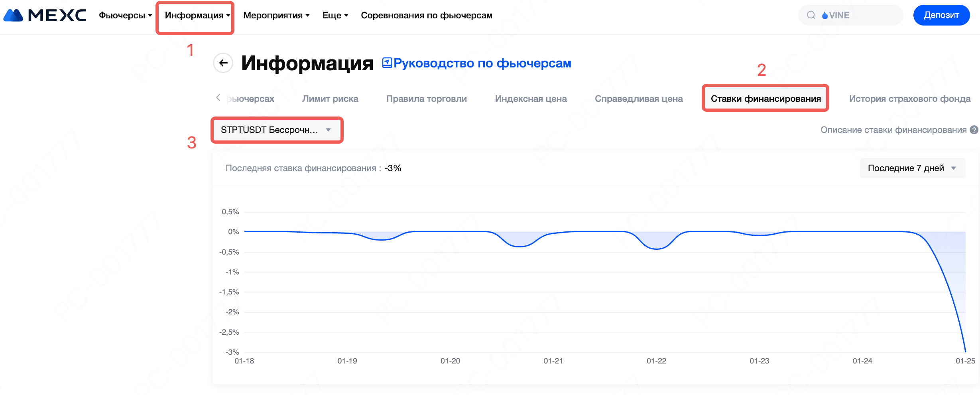This screenshot has height=395, width=980.
Task: Click the question mark help icon
Action: pos(974,130)
